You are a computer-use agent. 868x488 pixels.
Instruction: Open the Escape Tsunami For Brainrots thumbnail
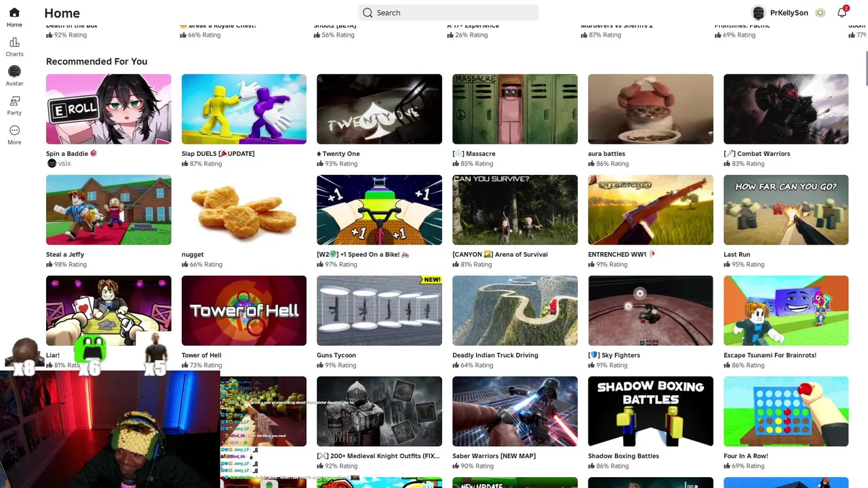click(x=786, y=310)
